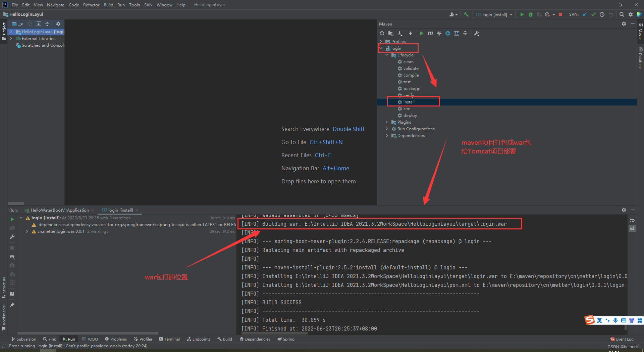Image resolution: width=644 pixels, height=352 pixels.
Task: Expand cn.metter:login:war:0.0.1 warnings node
Action: (27, 231)
